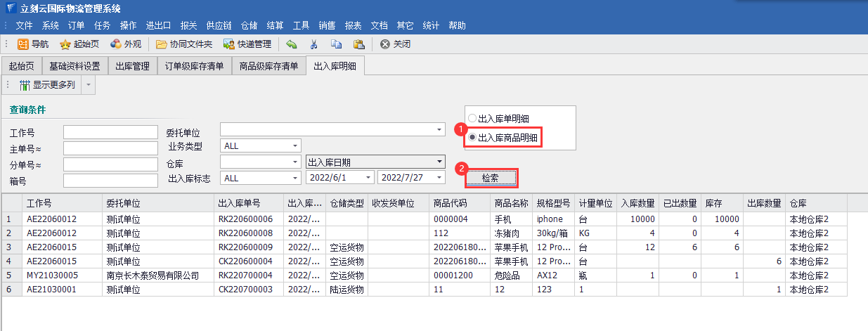Click the paste clipboard icon

[358, 44]
